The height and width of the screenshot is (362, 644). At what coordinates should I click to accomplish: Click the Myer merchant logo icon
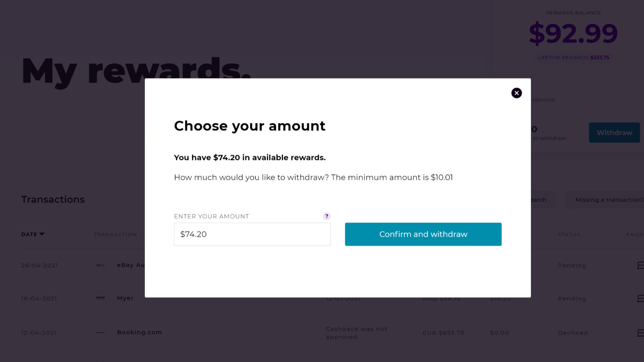[x=100, y=298]
